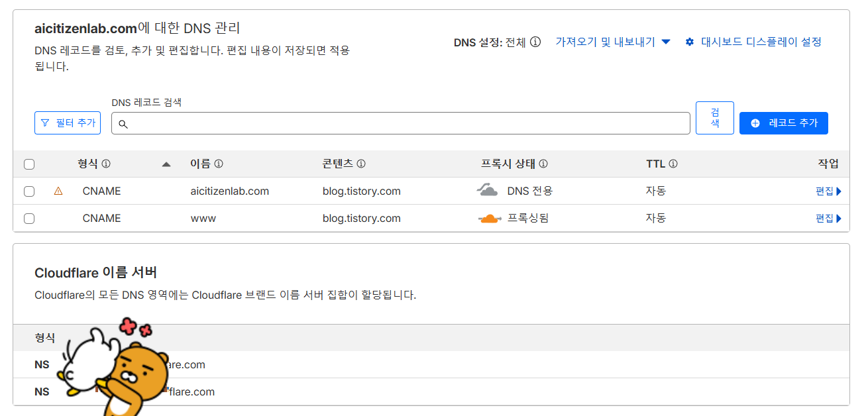Expand 편집 for aicitizenlab.com record
Image resolution: width=868 pixels, height=416 pixels.
pos(828,191)
